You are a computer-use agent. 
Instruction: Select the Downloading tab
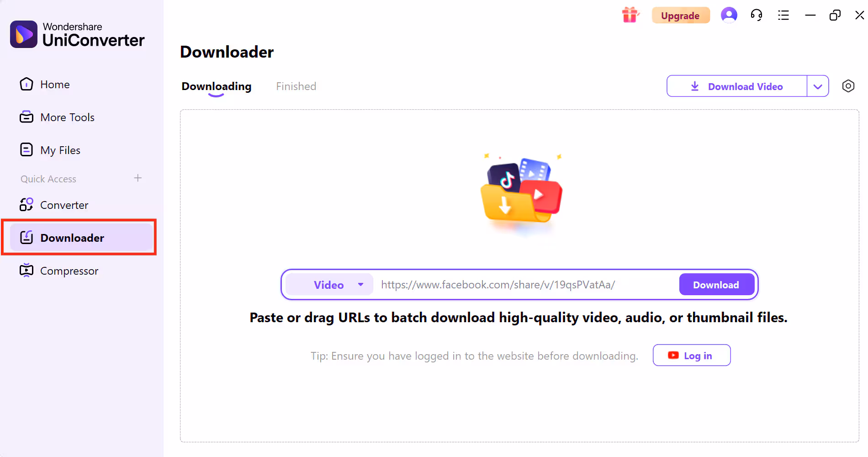(x=217, y=86)
